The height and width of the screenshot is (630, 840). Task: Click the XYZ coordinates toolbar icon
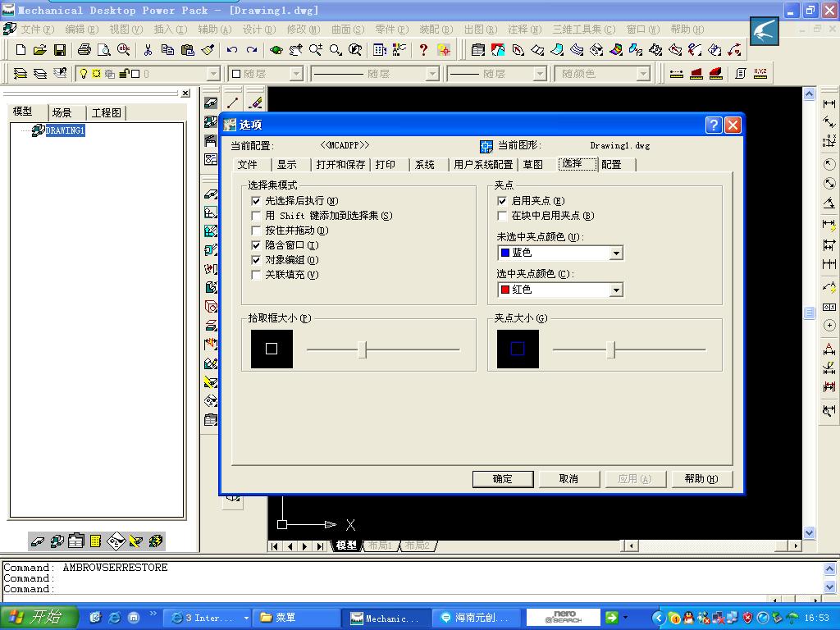point(760,73)
